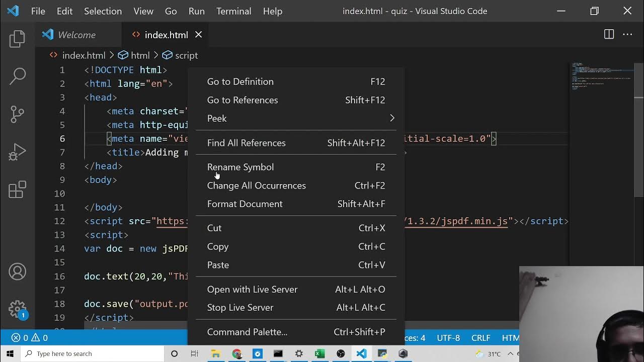Open editor More Actions ellipsis

(627, 34)
